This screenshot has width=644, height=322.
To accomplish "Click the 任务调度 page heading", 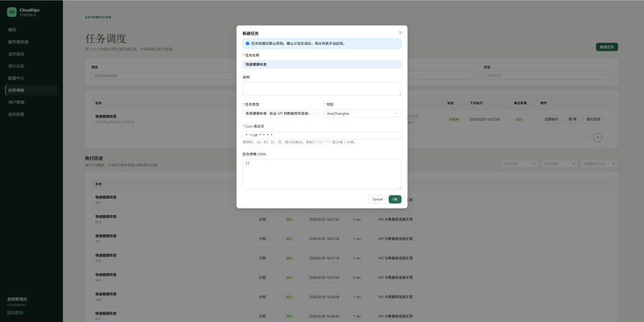I will pos(105,39).
